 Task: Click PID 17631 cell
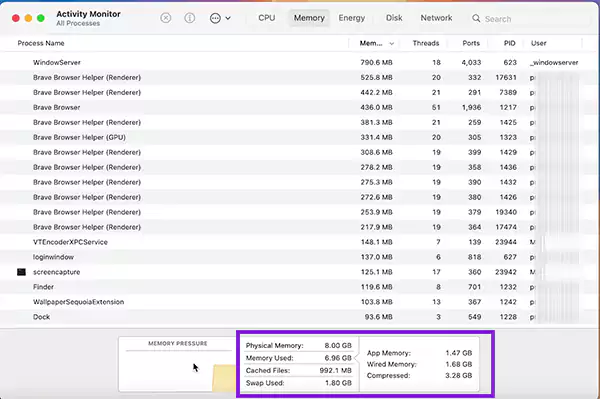point(506,77)
